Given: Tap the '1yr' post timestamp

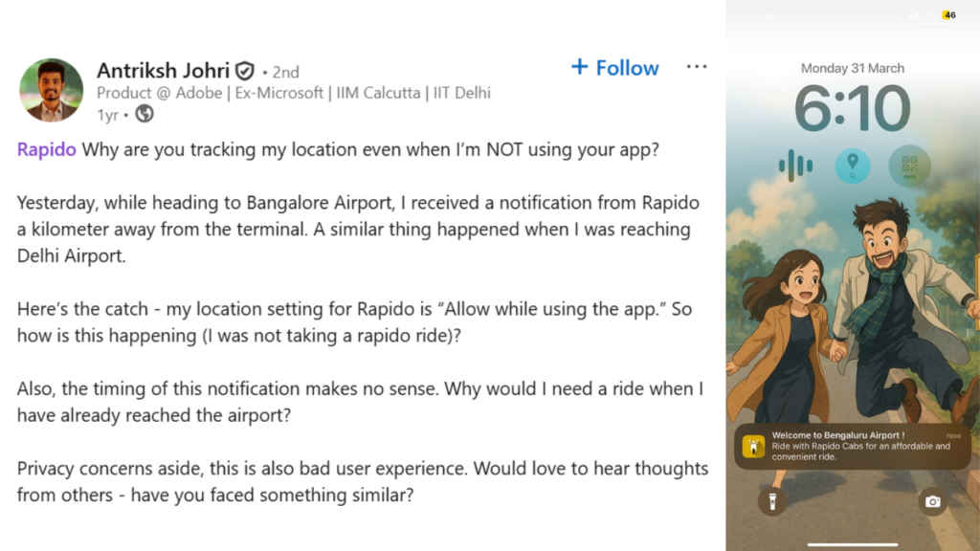Looking at the screenshot, I should 108,114.
